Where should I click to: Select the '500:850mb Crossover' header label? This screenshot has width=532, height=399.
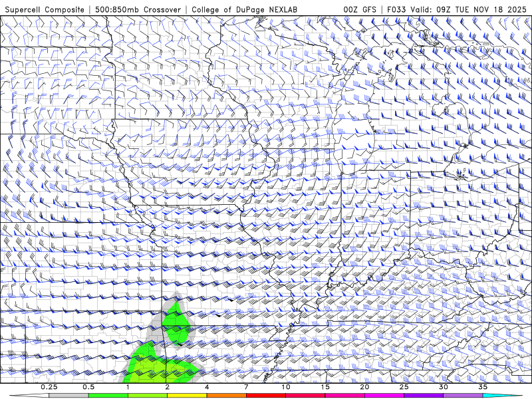coord(138,9)
